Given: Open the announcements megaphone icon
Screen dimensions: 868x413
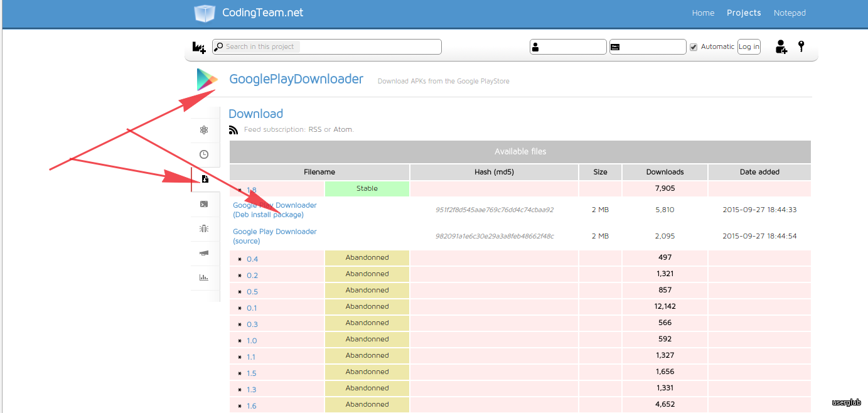Looking at the screenshot, I should click(x=204, y=253).
